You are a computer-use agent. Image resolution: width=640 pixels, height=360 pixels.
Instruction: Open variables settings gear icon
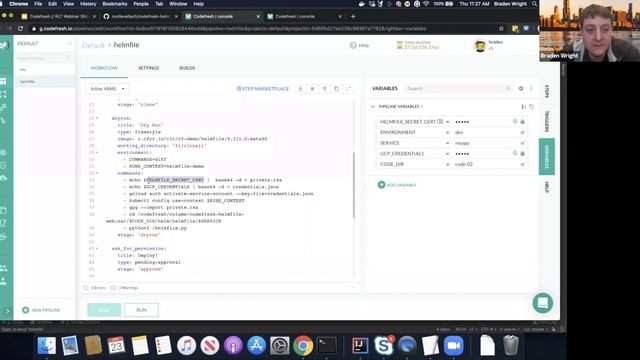[521, 88]
